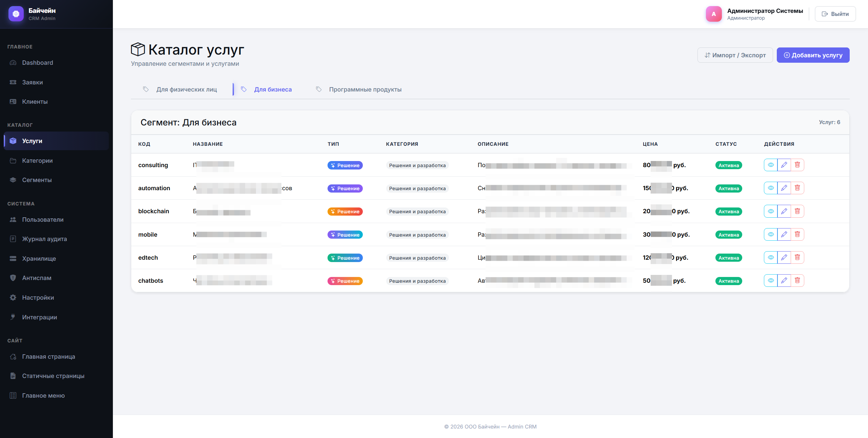Viewport: 868px width, 438px height.
Task: Click the trash icon in blockchain row
Action: click(x=797, y=211)
